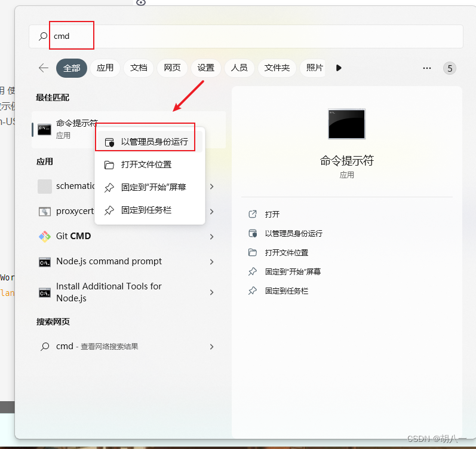Click pin icon beside 固定到"开始"屏幕 in right panel
The image size is (476, 449).
253,271
